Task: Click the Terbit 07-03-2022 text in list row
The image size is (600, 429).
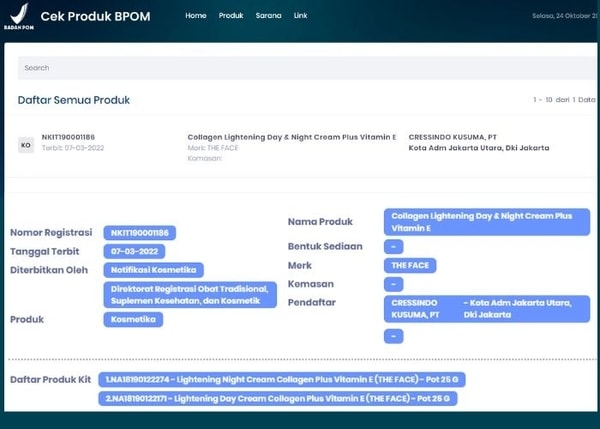Action: (73, 148)
